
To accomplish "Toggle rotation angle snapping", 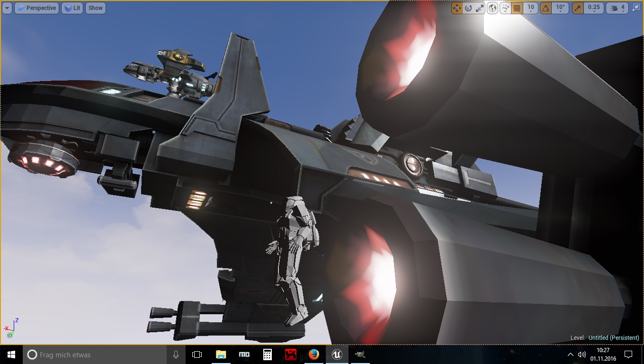I will pyautogui.click(x=546, y=8).
